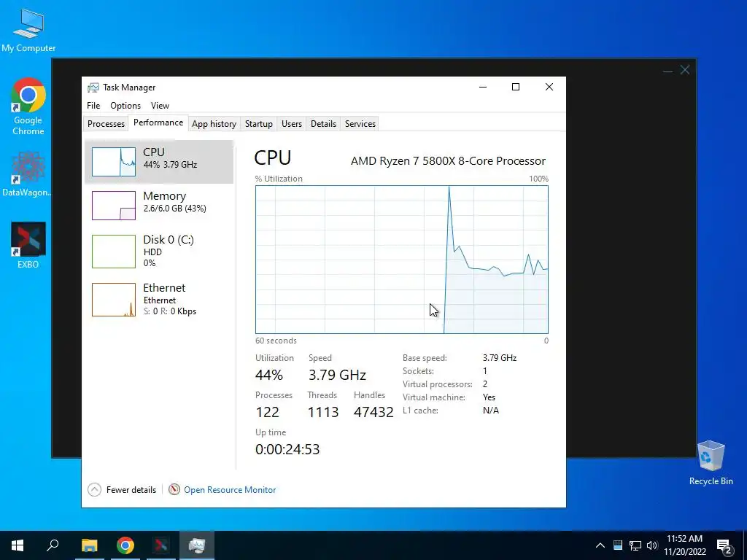Switch to Chrome in the taskbar
747x560 pixels.
(125, 545)
